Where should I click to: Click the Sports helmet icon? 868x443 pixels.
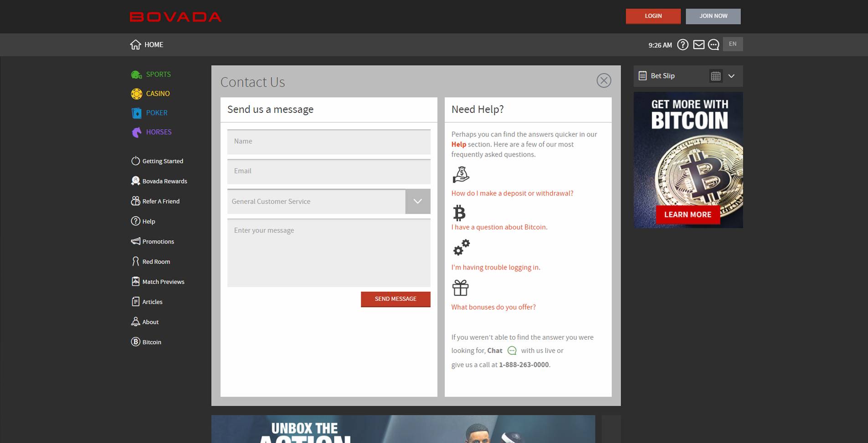(136, 75)
